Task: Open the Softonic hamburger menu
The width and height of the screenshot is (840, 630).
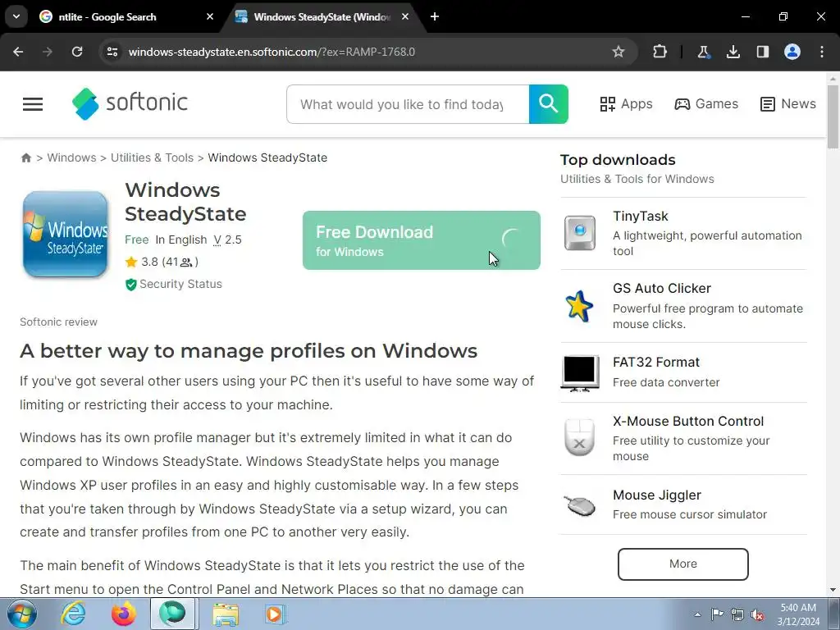Action: pyautogui.click(x=33, y=104)
